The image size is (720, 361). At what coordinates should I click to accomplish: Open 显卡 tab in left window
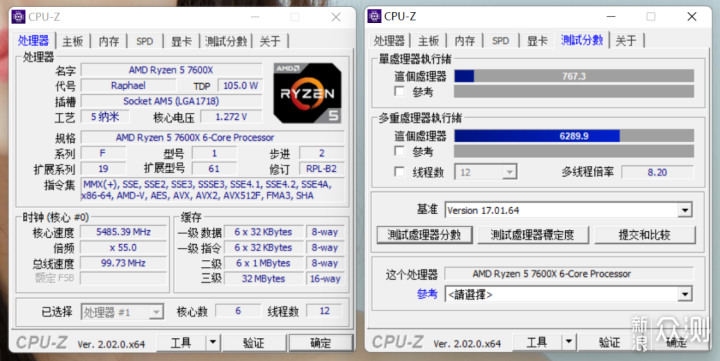(x=181, y=41)
